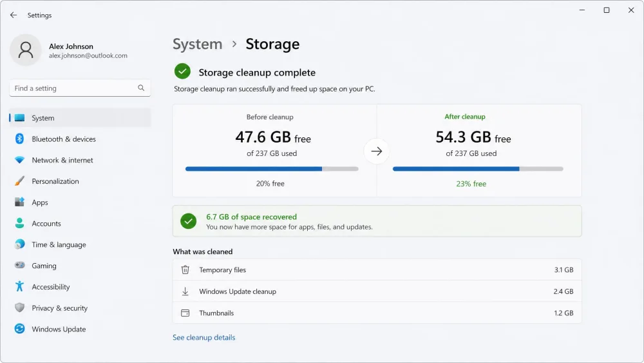Close the Settings window

pyautogui.click(x=631, y=10)
